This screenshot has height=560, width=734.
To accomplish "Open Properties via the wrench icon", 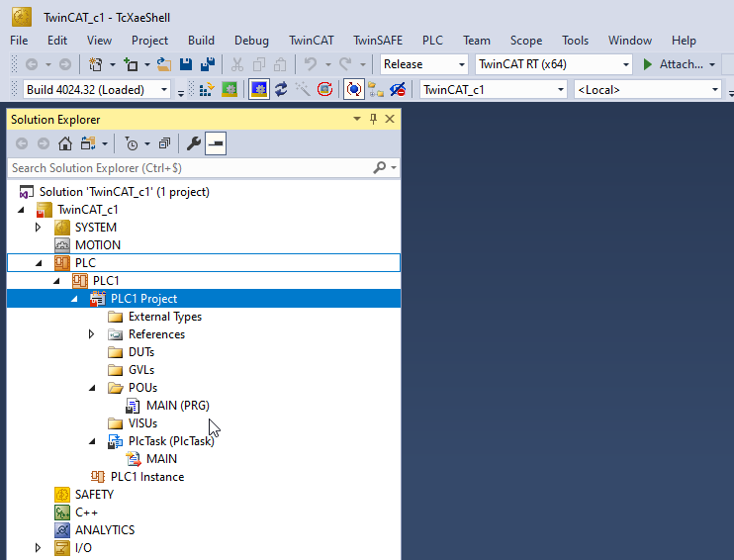I will pos(193,143).
